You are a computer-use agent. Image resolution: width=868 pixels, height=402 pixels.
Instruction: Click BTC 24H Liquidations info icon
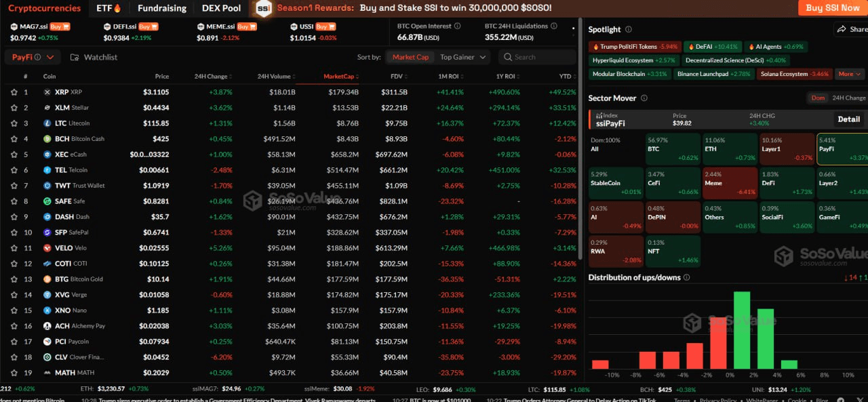click(554, 26)
